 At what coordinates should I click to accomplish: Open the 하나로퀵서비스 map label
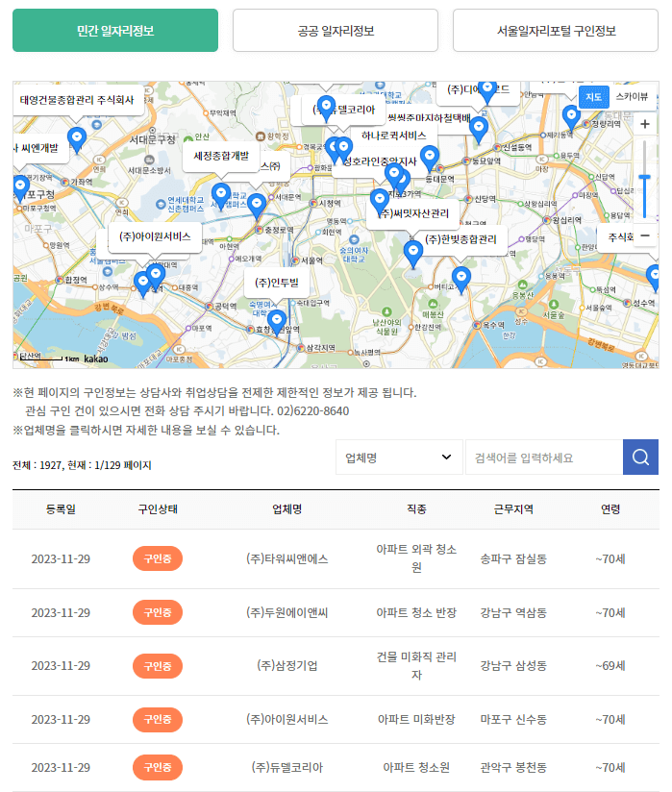pos(393,136)
